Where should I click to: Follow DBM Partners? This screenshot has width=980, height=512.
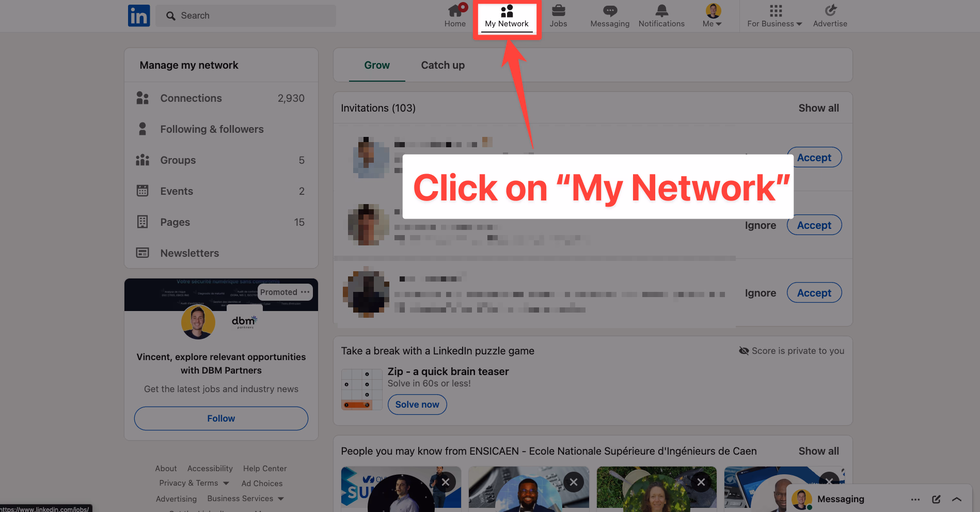pyautogui.click(x=221, y=418)
